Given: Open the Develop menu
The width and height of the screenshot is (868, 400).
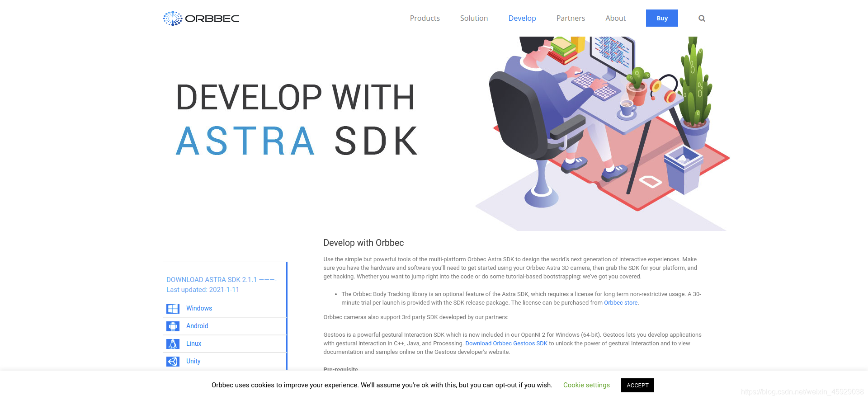Looking at the screenshot, I should pos(522,18).
